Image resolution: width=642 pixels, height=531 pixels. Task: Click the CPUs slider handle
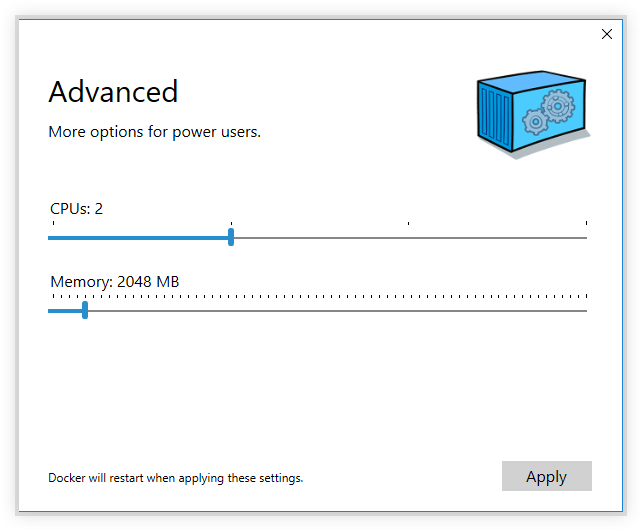pyautogui.click(x=231, y=237)
